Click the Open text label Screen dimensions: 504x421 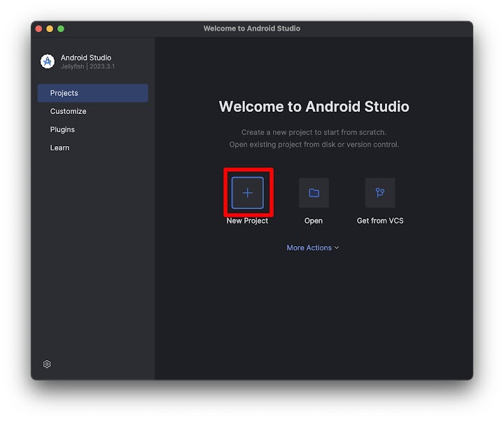coord(314,220)
